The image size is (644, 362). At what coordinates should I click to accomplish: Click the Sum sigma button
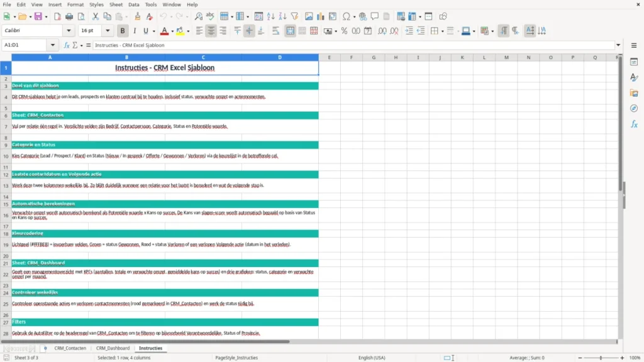[x=75, y=45]
